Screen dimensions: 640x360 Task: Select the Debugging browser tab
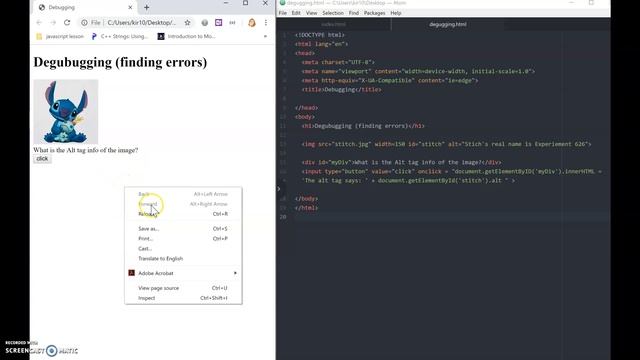pos(84,7)
